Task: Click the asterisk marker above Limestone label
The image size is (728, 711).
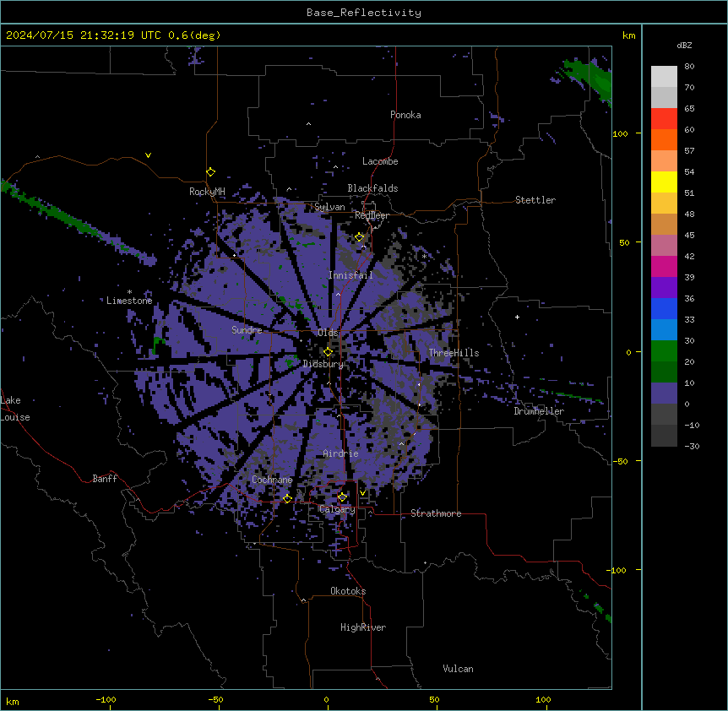Action: point(129,292)
